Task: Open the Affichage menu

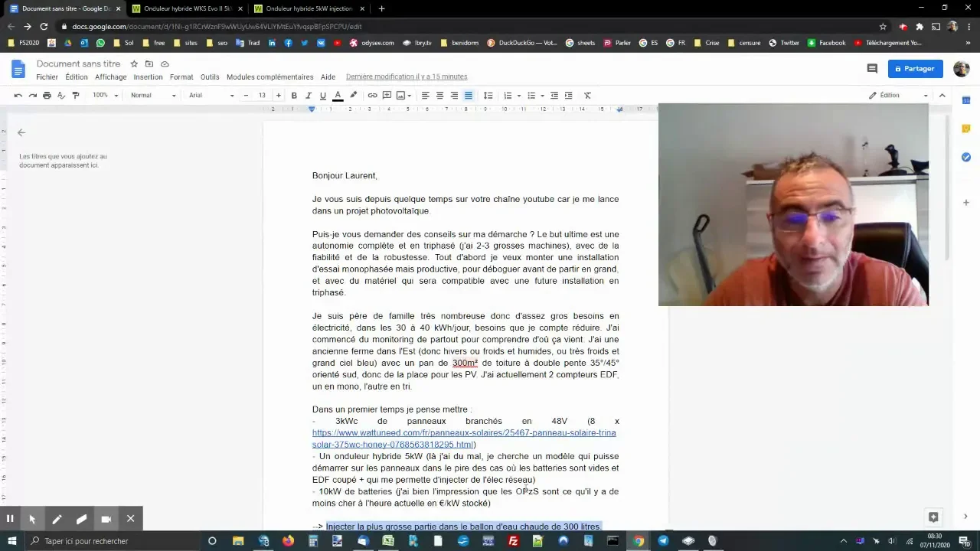Action: 111,77
